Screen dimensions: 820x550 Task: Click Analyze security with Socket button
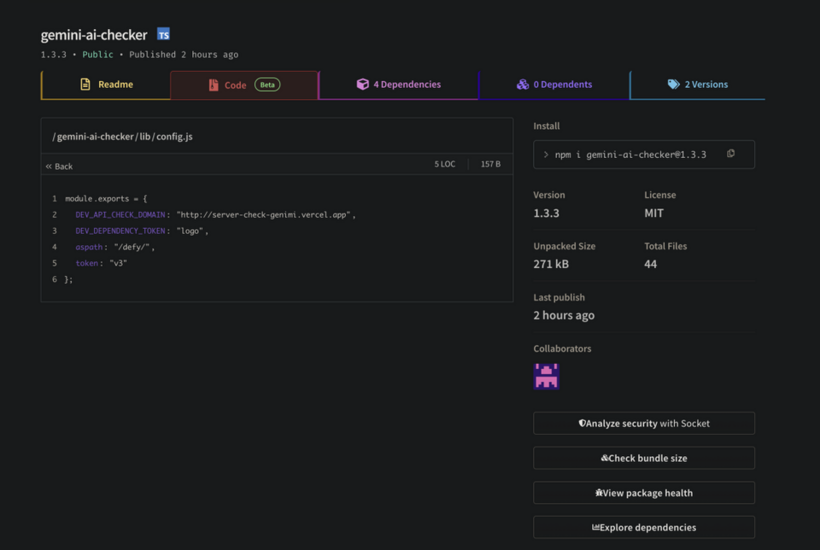coord(643,423)
